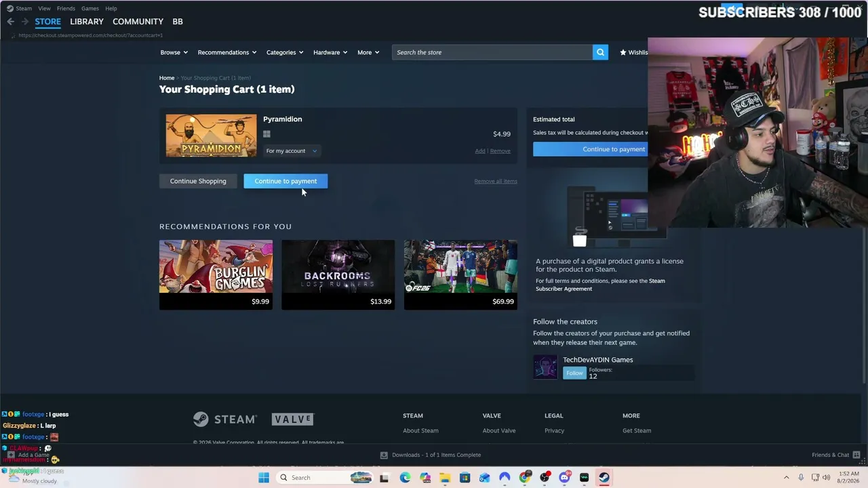868x488 pixels.
Task: Click into the 'Search the store' field
Action: pos(492,52)
